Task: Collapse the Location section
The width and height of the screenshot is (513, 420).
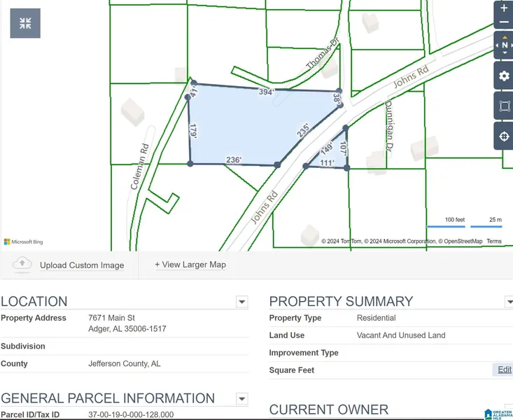Action: (241, 302)
